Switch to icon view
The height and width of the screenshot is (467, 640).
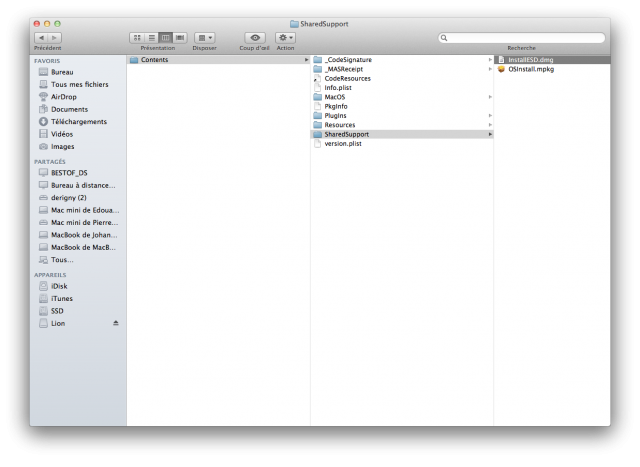(137, 38)
